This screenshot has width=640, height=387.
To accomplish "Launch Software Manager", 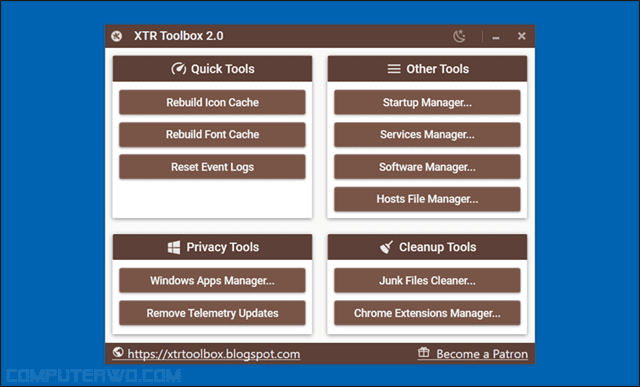I will pos(427,167).
